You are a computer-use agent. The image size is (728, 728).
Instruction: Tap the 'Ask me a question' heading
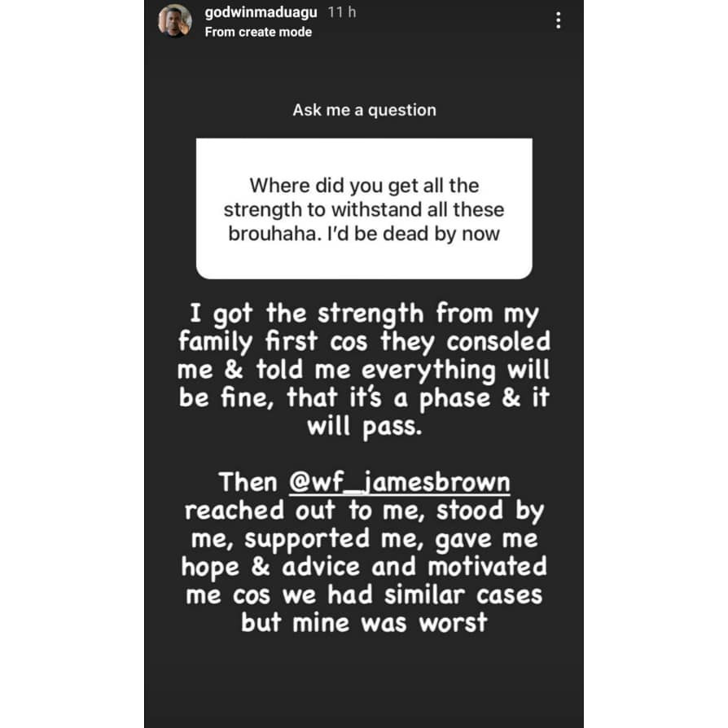coord(364,110)
